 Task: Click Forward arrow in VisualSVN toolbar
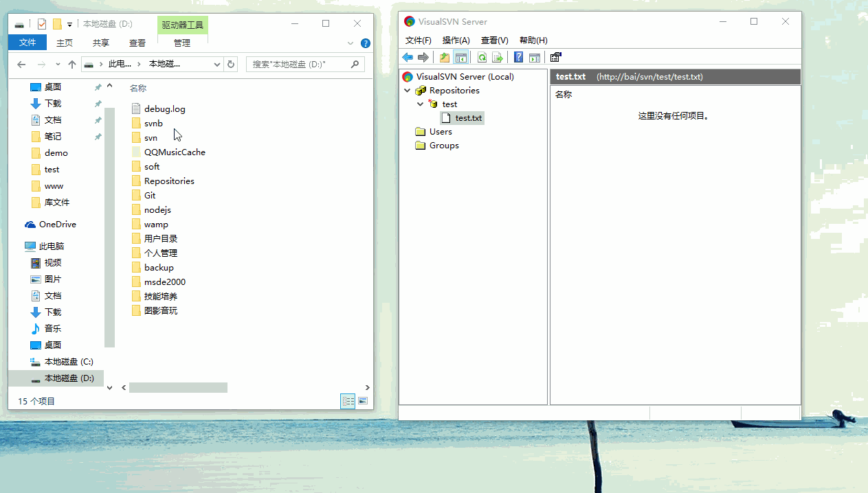pos(423,58)
